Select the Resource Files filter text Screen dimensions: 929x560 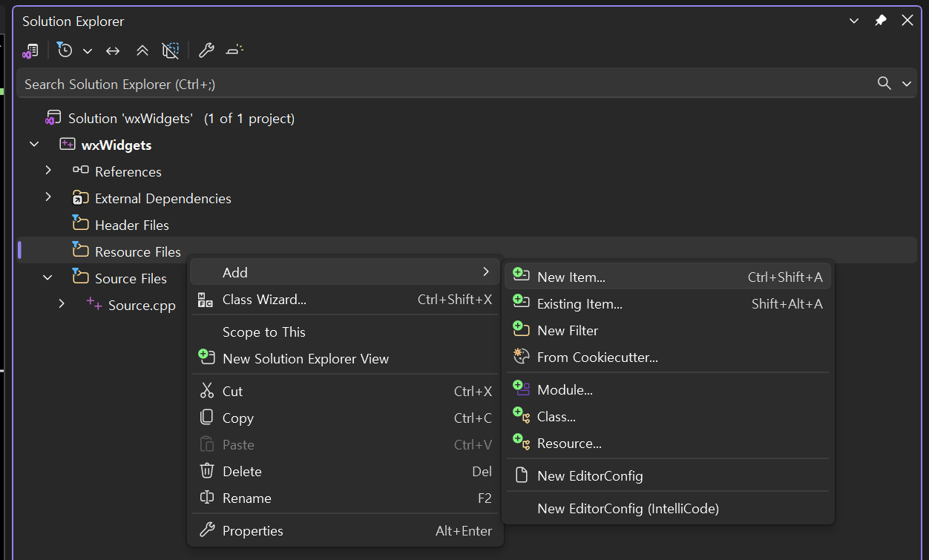[138, 251]
